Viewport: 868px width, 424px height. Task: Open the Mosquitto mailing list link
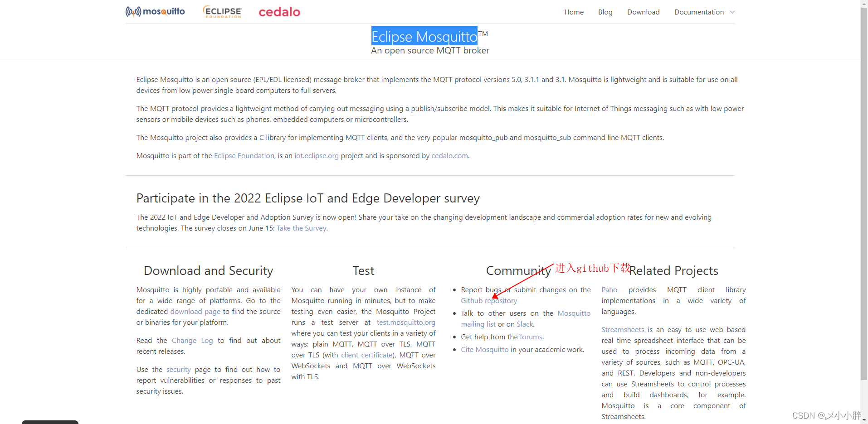(526, 318)
